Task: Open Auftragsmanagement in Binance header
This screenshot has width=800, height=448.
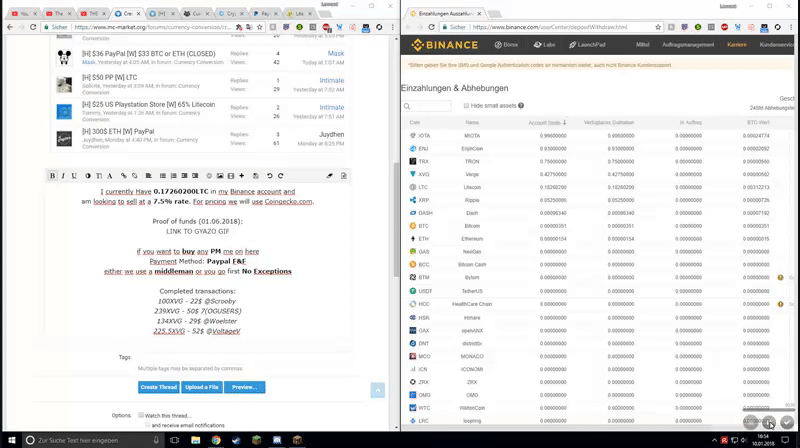Action: [688, 45]
